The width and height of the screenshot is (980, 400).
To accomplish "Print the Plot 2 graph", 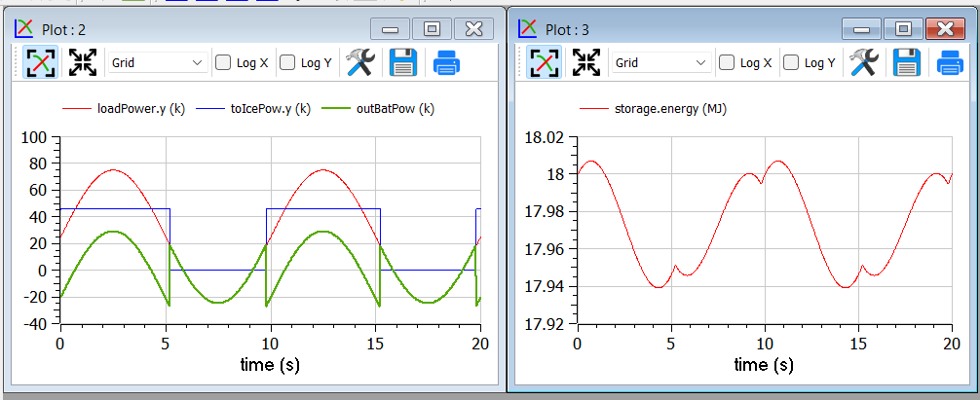I will (446, 63).
